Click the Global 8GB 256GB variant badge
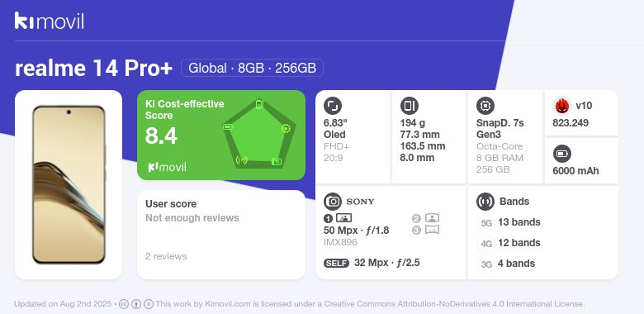 (252, 68)
